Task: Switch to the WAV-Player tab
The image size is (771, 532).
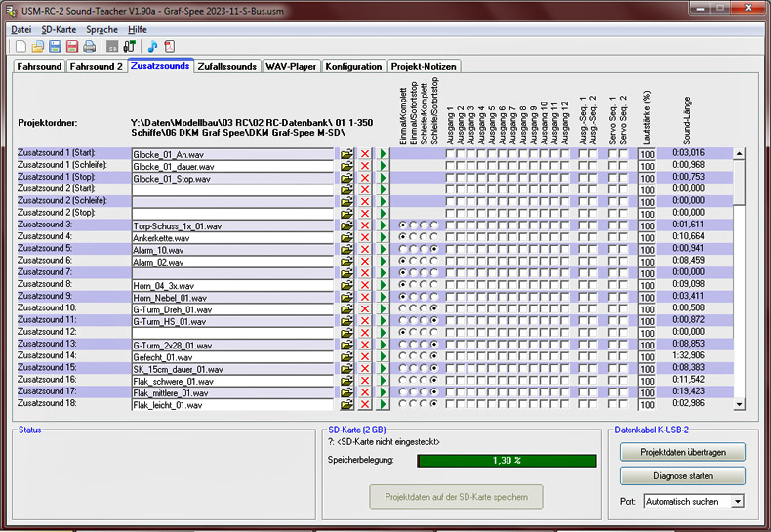Action: pyautogui.click(x=291, y=66)
